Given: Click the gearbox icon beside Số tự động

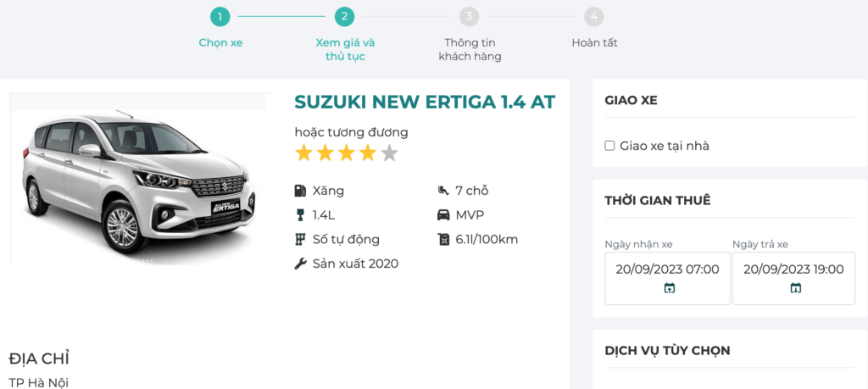Looking at the screenshot, I should tap(300, 239).
